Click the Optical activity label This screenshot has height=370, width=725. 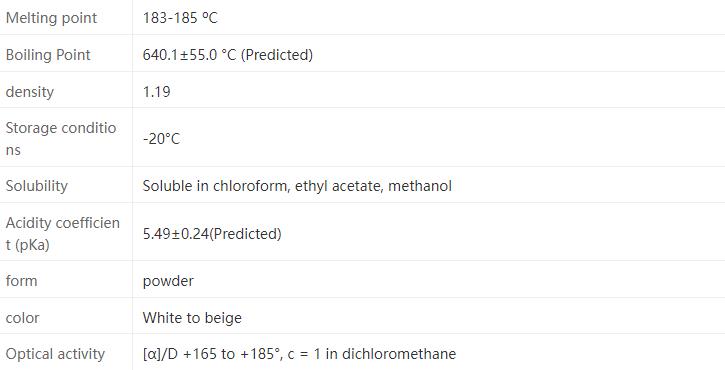pos(55,354)
